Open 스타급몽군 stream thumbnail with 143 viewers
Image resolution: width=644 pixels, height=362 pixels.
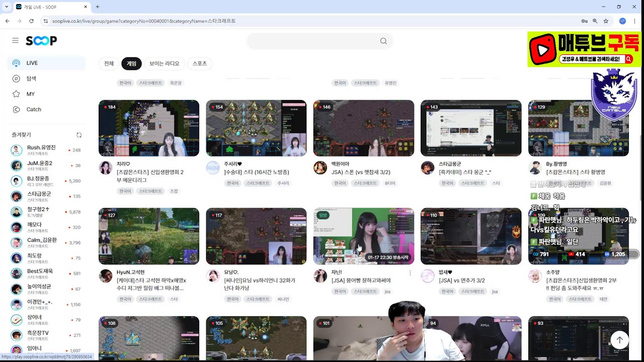point(471,128)
